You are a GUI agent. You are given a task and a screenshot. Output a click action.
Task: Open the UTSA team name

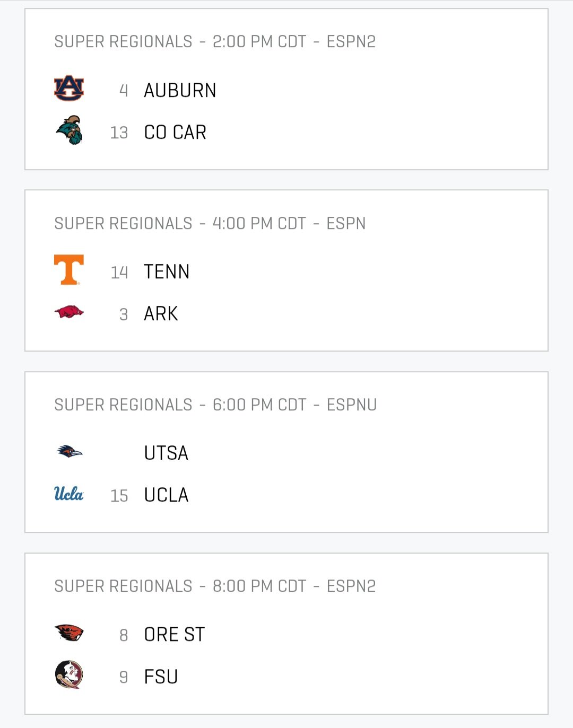coord(166,453)
